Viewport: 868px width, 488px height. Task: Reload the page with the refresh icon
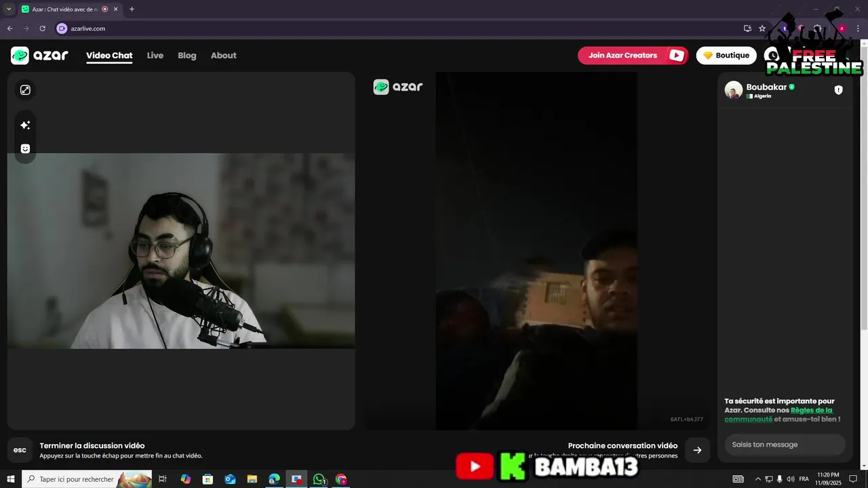42,28
